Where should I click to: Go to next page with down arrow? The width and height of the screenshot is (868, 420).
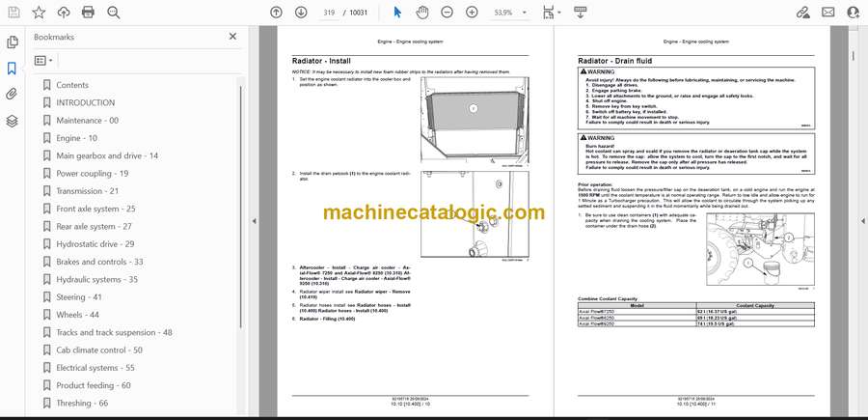tap(301, 13)
